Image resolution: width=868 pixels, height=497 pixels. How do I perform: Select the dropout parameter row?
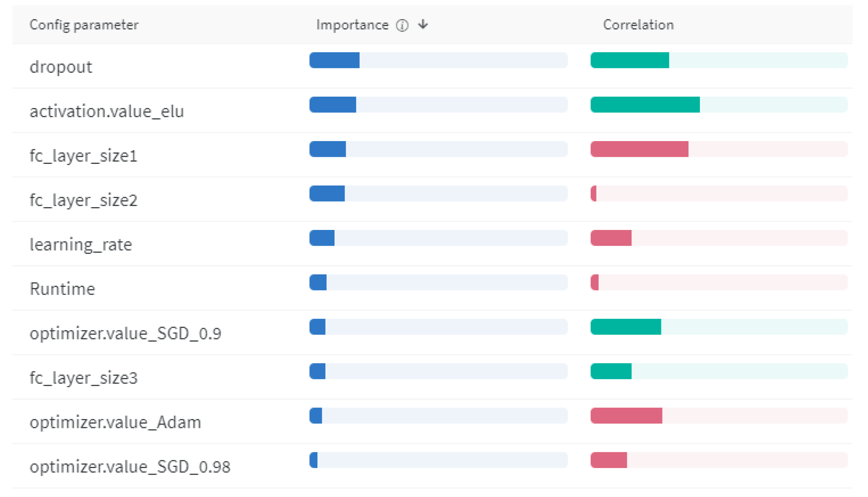point(61,67)
